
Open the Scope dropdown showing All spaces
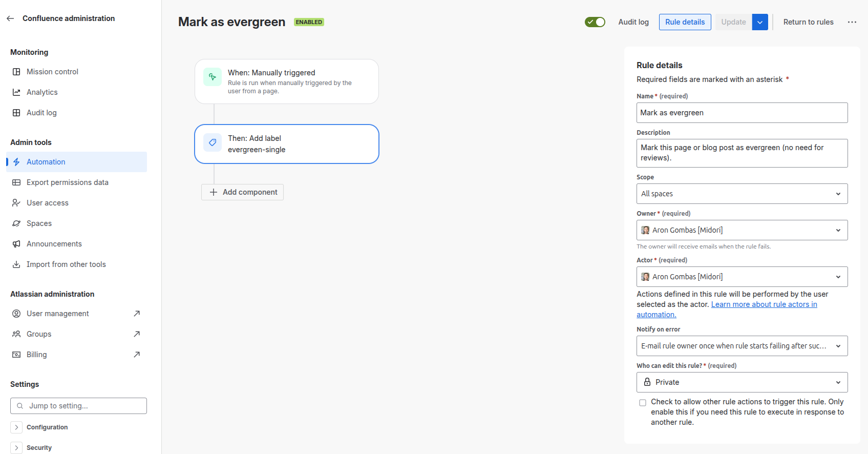point(742,194)
